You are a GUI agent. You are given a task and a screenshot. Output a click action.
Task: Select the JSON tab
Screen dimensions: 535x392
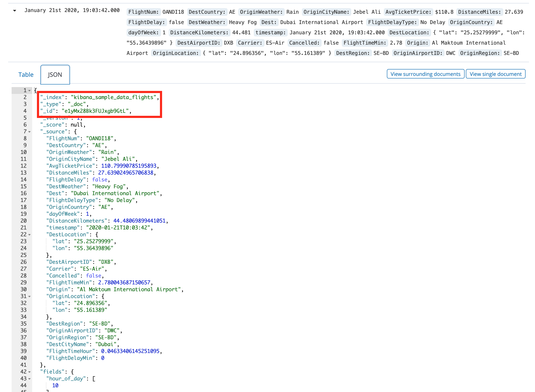click(55, 74)
